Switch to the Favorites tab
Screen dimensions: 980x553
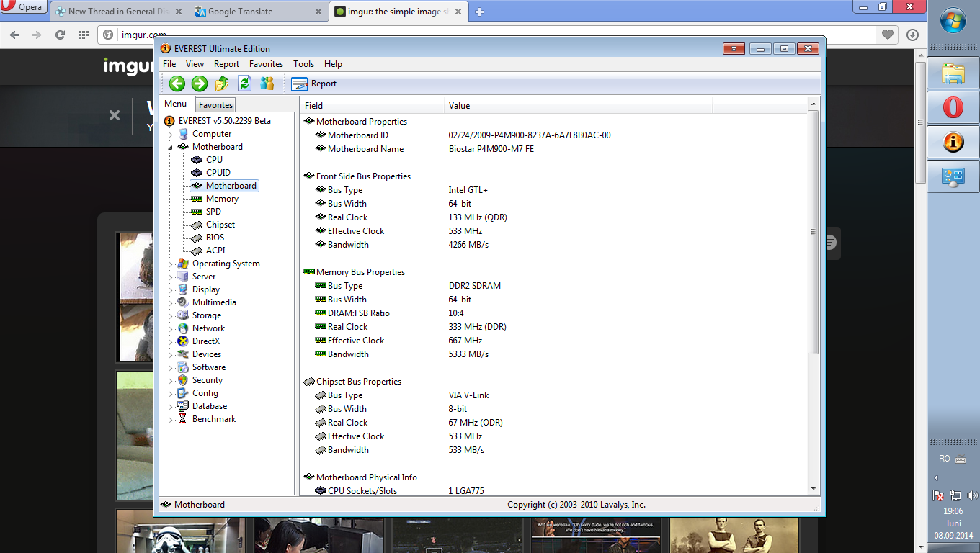[x=215, y=105]
